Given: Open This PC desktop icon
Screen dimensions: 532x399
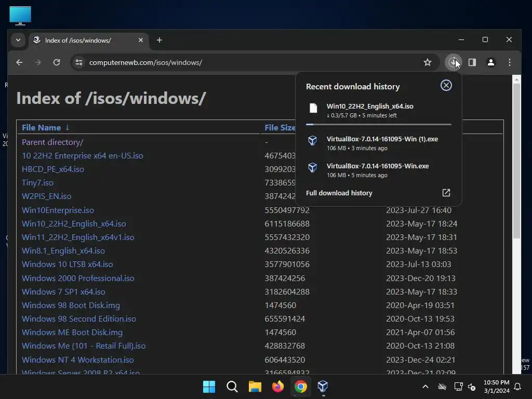Looking at the screenshot, I should coord(20,16).
